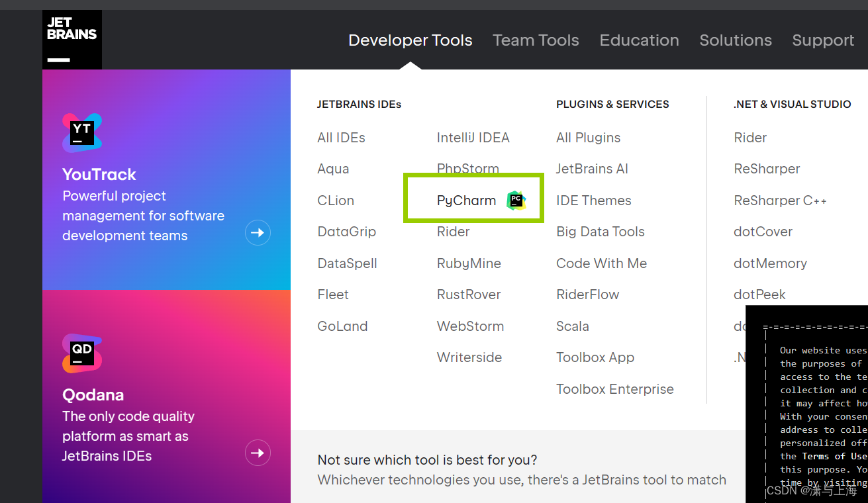Click the Qodana arrow circle button
The height and width of the screenshot is (503, 868).
pos(258,453)
